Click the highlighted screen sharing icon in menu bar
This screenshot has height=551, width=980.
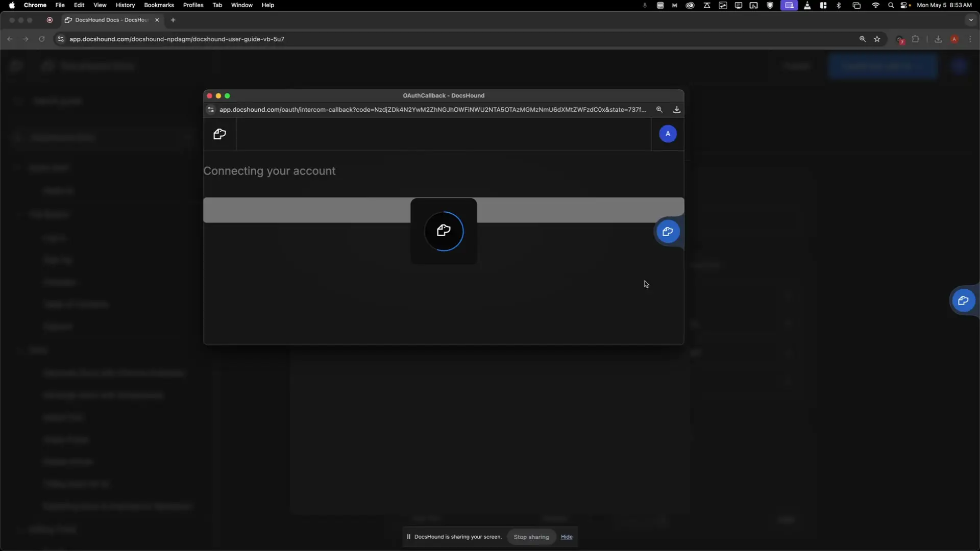click(789, 5)
